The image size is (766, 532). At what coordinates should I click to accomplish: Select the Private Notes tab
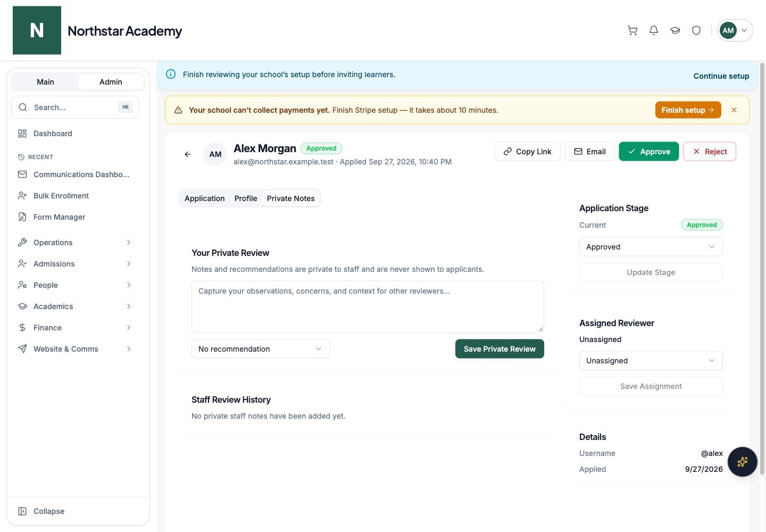tap(291, 198)
